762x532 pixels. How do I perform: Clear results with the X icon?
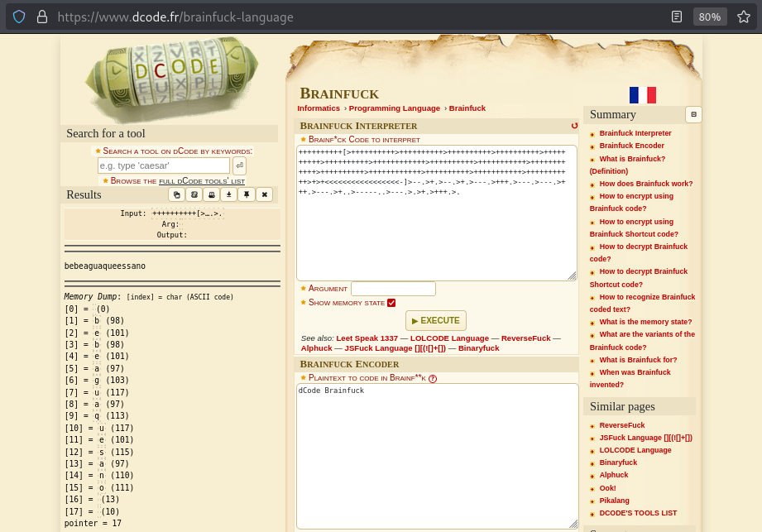coord(265,194)
